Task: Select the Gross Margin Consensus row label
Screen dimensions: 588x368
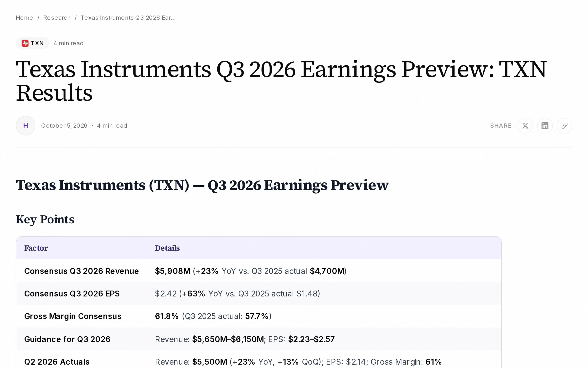Action: [x=73, y=316]
